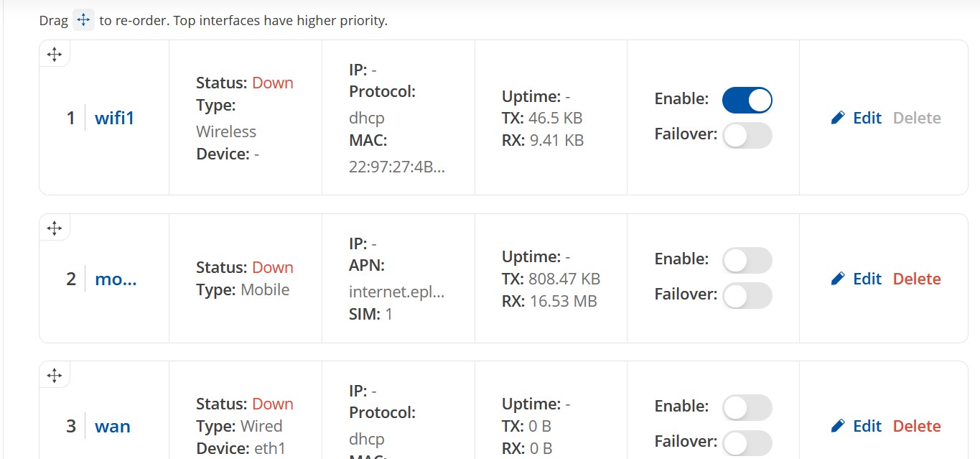Turn on Failover for wifi1
Screen dimensions: 980x459
pos(747,135)
